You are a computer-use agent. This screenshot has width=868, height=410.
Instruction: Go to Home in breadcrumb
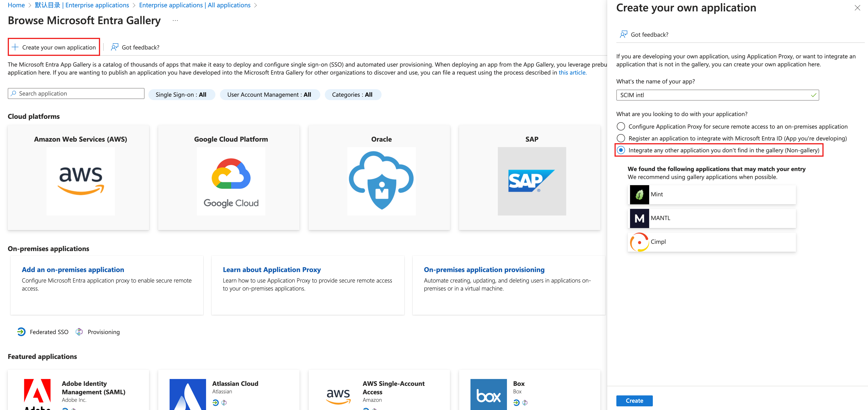click(x=16, y=5)
